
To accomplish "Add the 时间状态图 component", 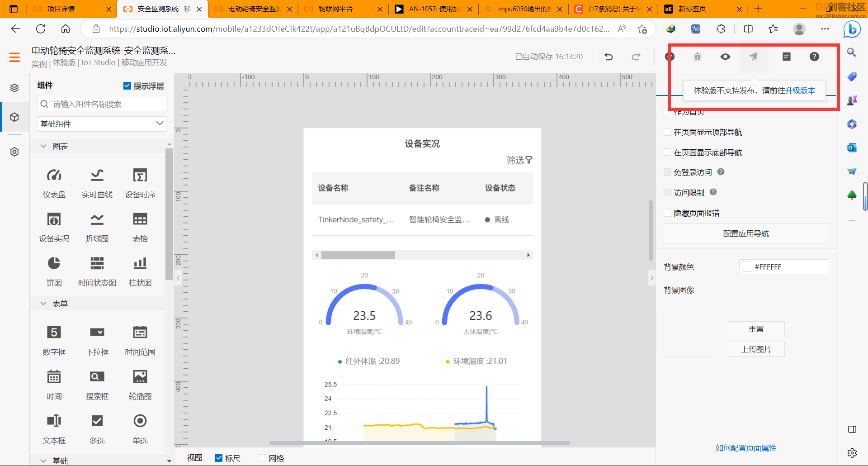I will [x=97, y=271].
